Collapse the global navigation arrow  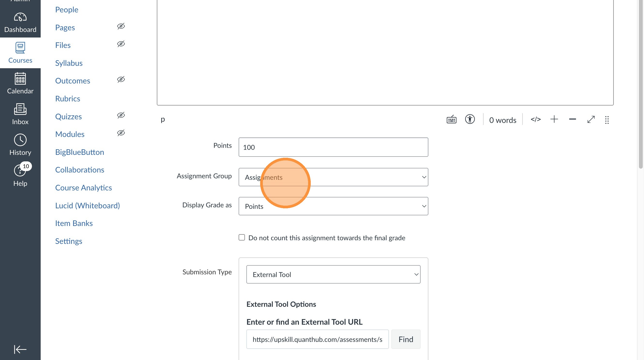click(20, 349)
